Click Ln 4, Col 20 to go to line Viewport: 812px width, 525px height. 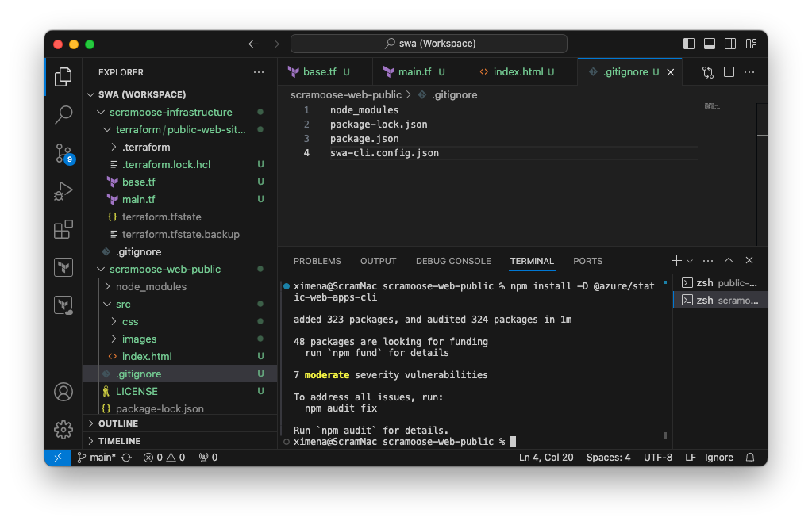coord(546,458)
